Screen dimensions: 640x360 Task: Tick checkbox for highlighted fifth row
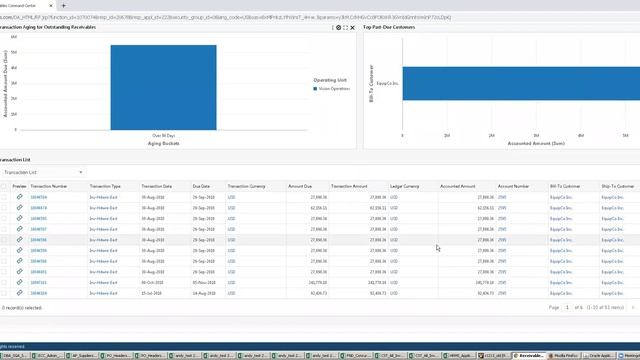[x=4, y=240]
